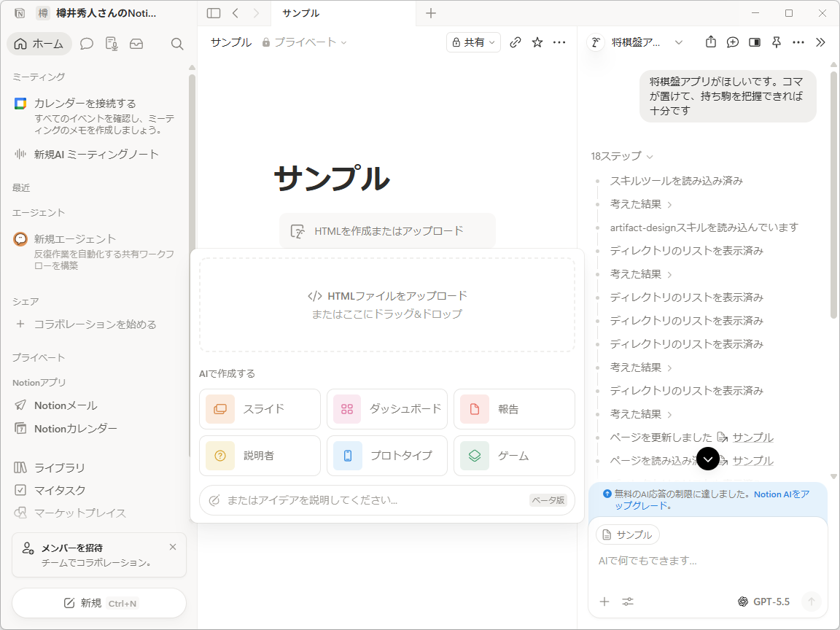The height and width of the screenshot is (630, 840).
Task: Choose the ダッシュボード template card
Action: pos(386,409)
